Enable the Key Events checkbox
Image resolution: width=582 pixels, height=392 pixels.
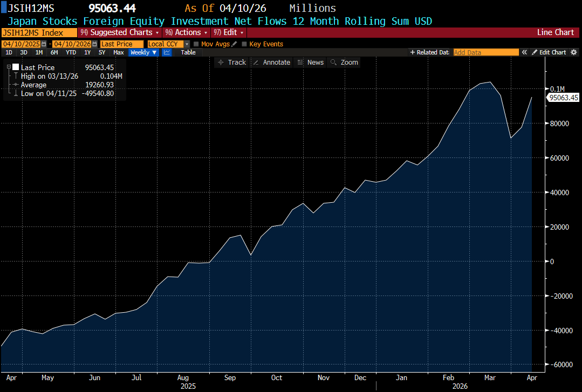click(244, 44)
